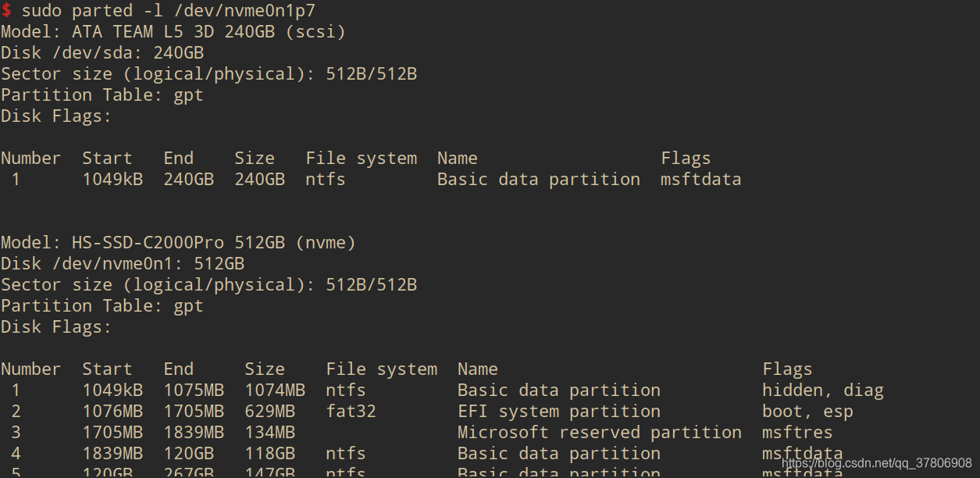Click 'Flags' header of the sda table

click(686, 159)
